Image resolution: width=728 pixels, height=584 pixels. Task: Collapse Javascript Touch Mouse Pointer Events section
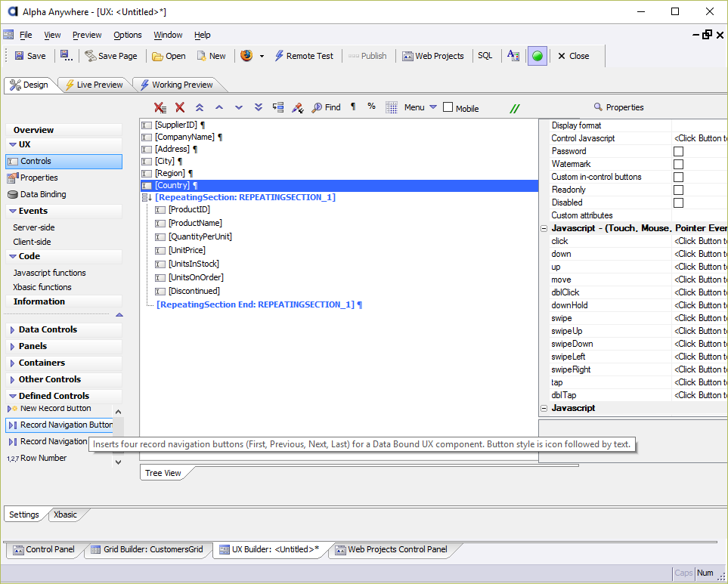click(x=544, y=229)
